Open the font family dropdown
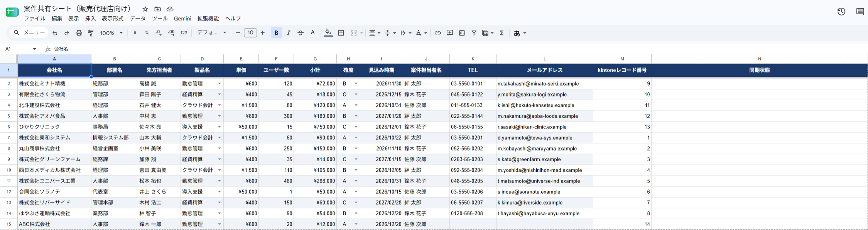The height and width of the screenshot is (230, 868). click(212, 33)
